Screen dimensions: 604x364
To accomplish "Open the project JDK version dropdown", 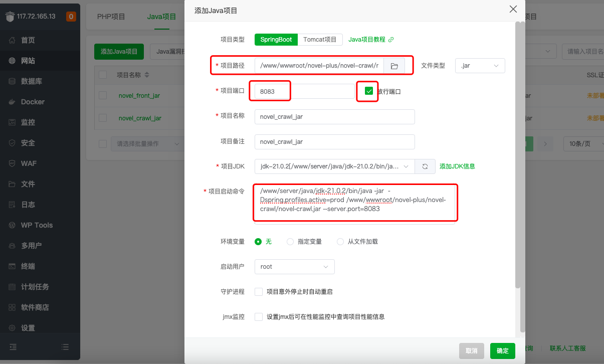I will point(334,166).
